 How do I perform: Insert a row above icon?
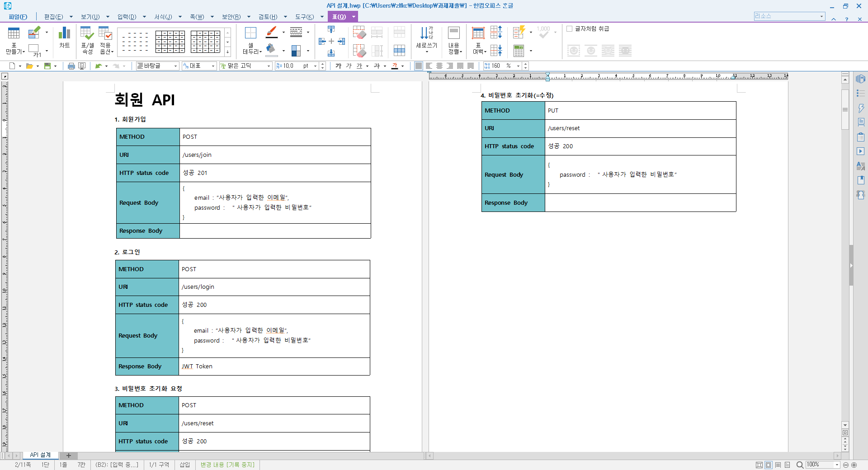[x=331, y=29]
